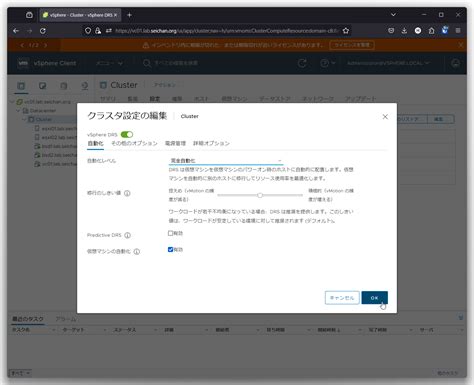Open the automation level 完全自動化 dropdown
474x385 pixels.
(x=226, y=161)
